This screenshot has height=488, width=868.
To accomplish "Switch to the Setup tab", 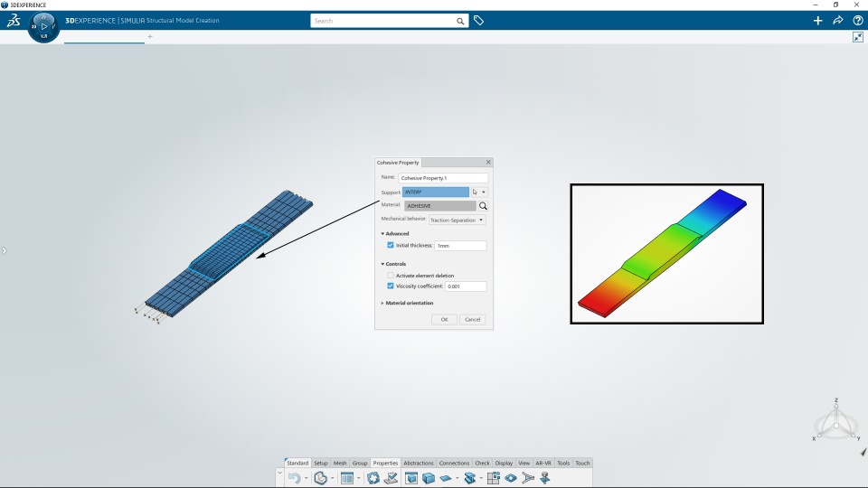I will click(x=320, y=463).
